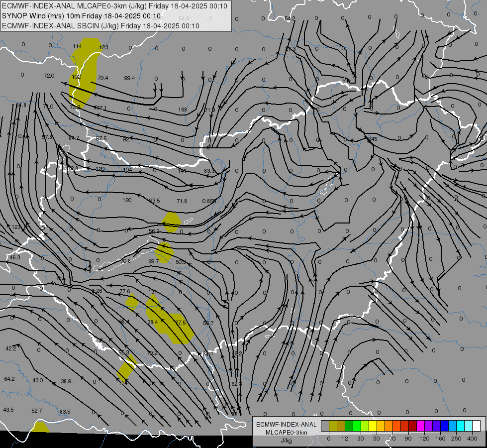Click the SYNOP Wind 10m header line
This screenshot has height=448, width=487.
click(82, 16)
